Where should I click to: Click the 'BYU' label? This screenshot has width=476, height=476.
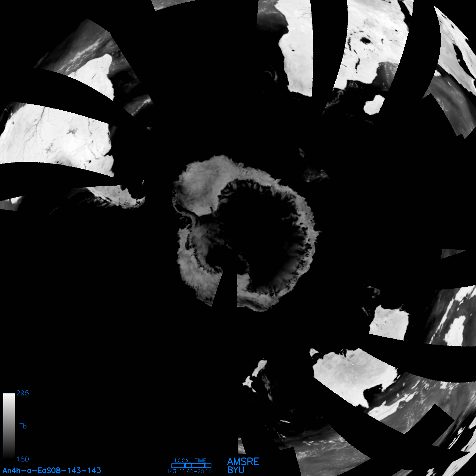pos(236,470)
